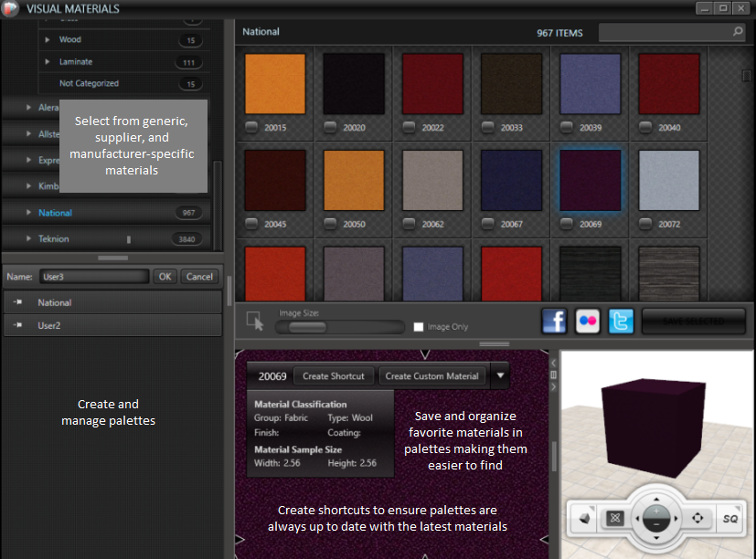This screenshot has height=559, width=756.
Task: Select the pan crosshair tool in viewer
Action: 697,518
